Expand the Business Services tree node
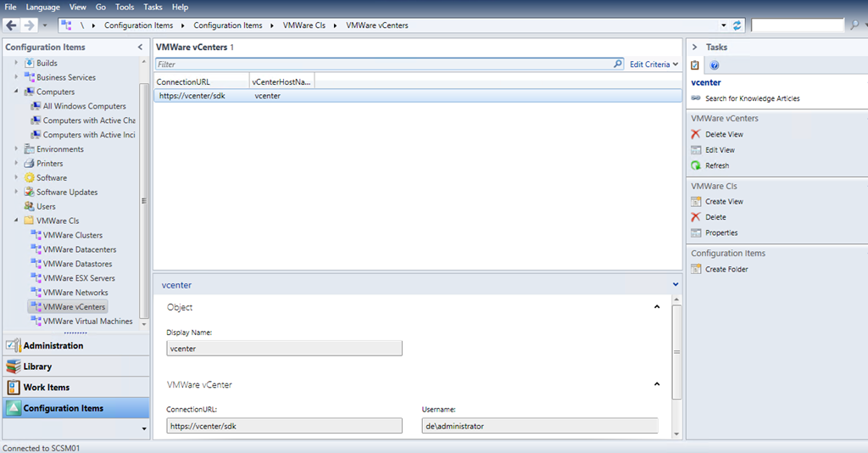 click(16, 77)
